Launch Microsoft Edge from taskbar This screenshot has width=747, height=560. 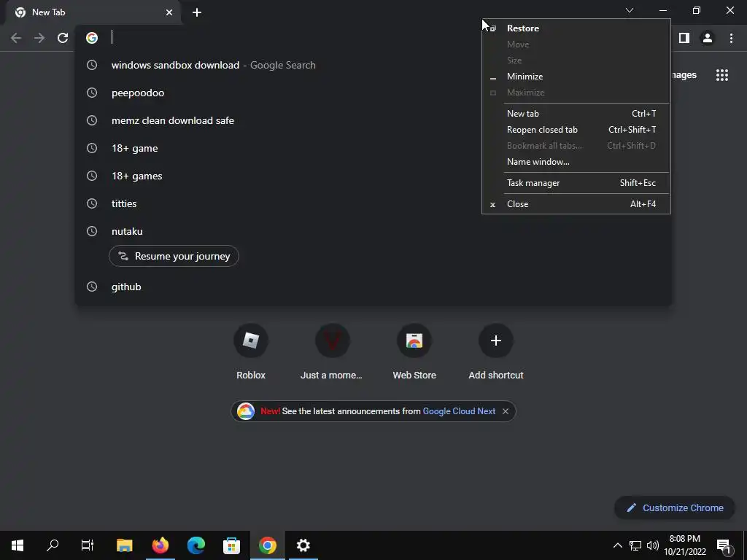[196, 545]
